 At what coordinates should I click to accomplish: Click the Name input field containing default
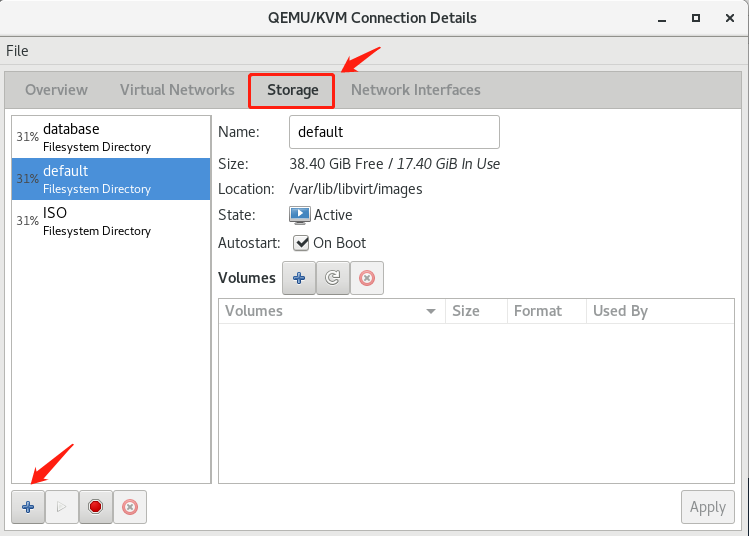pyautogui.click(x=394, y=132)
